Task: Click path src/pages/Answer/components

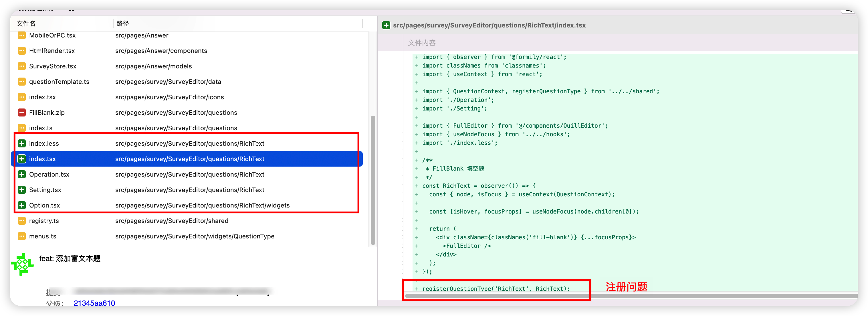Action: [x=161, y=51]
